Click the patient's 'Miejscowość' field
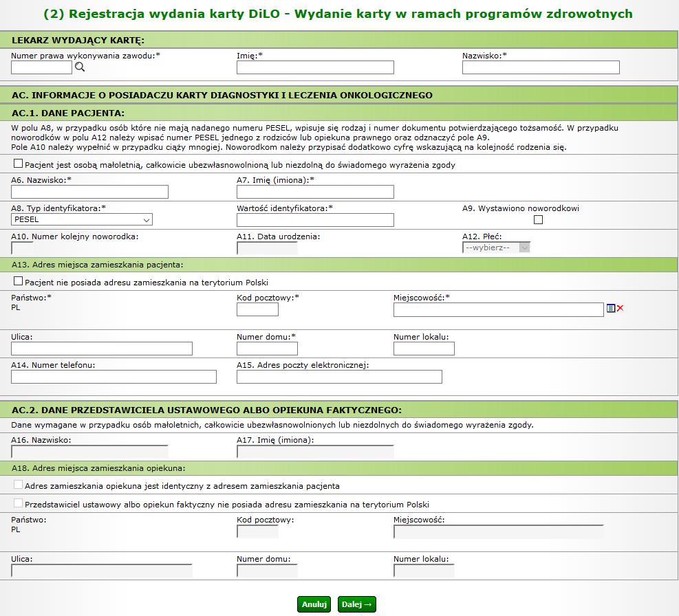Image resolution: width=679 pixels, height=616 pixels. pyautogui.click(x=499, y=309)
